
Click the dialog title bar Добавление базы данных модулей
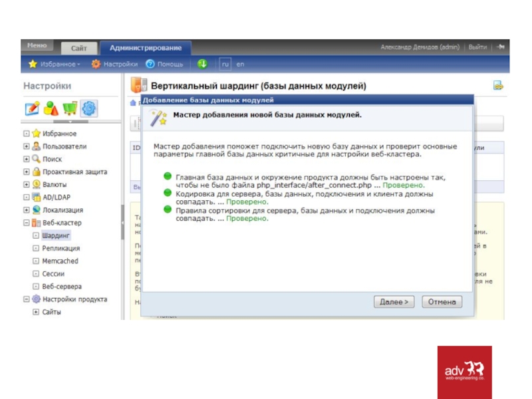[307, 100]
